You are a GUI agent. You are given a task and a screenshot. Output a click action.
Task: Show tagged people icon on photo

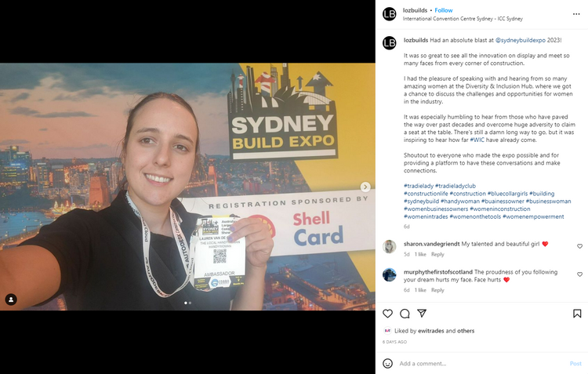coord(11,300)
